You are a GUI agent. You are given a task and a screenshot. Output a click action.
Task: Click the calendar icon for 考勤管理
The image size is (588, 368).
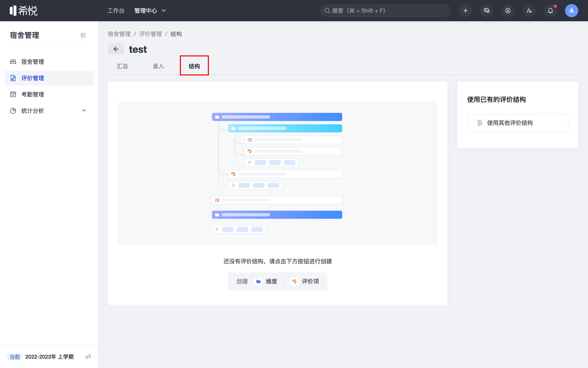13,94
